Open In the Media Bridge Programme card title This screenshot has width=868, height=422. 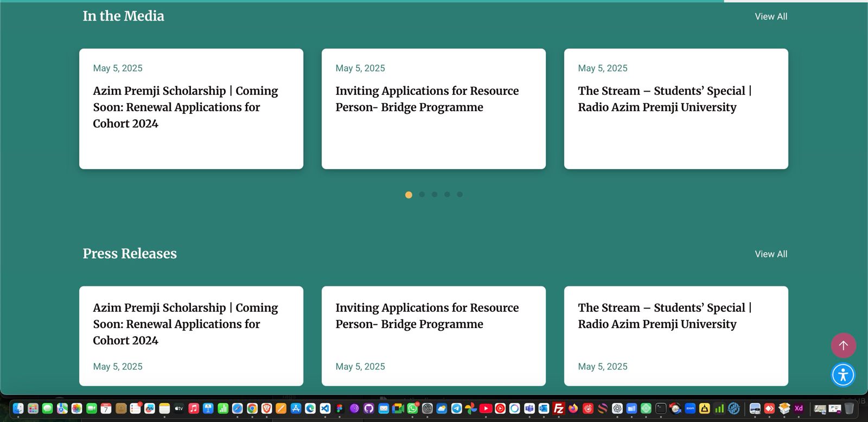[427, 99]
